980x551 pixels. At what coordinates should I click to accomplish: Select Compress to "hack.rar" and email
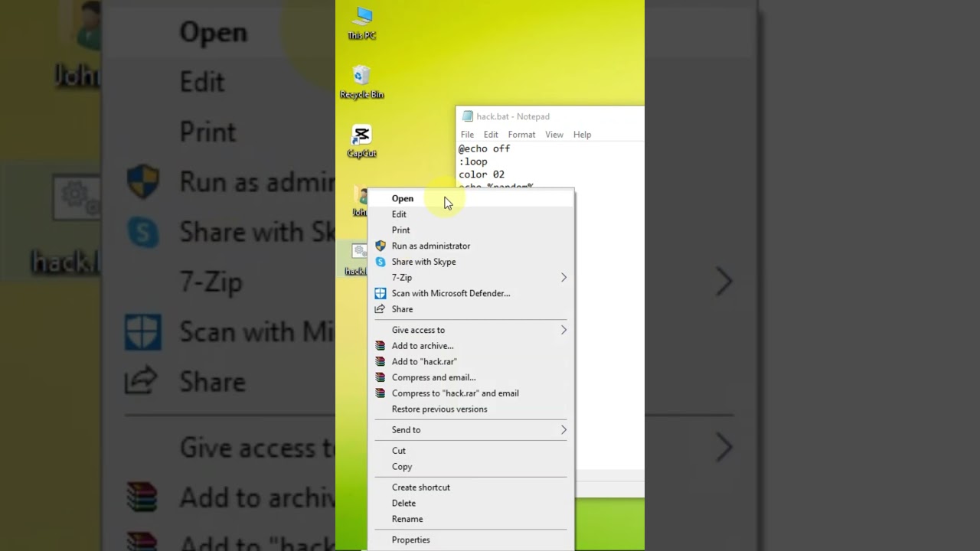tap(471, 393)
